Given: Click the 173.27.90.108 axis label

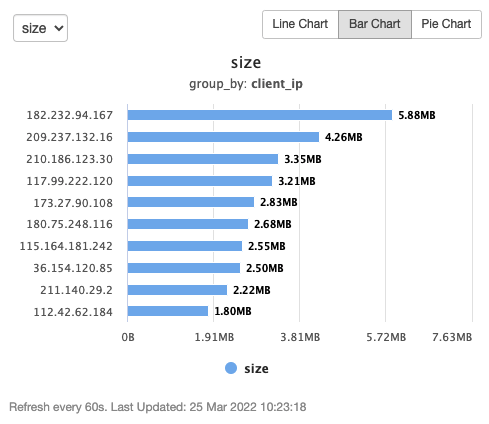Looking at the screenshot, I should [x=73, y=203].
